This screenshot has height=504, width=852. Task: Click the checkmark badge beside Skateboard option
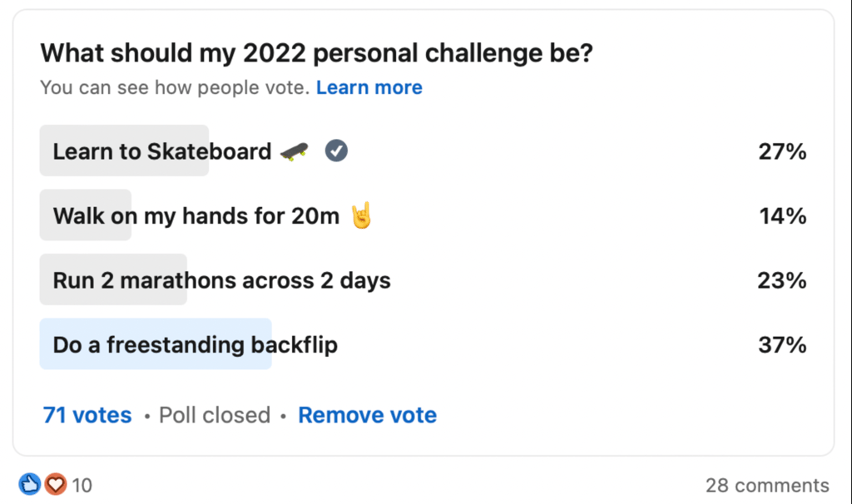pos(336,151)
